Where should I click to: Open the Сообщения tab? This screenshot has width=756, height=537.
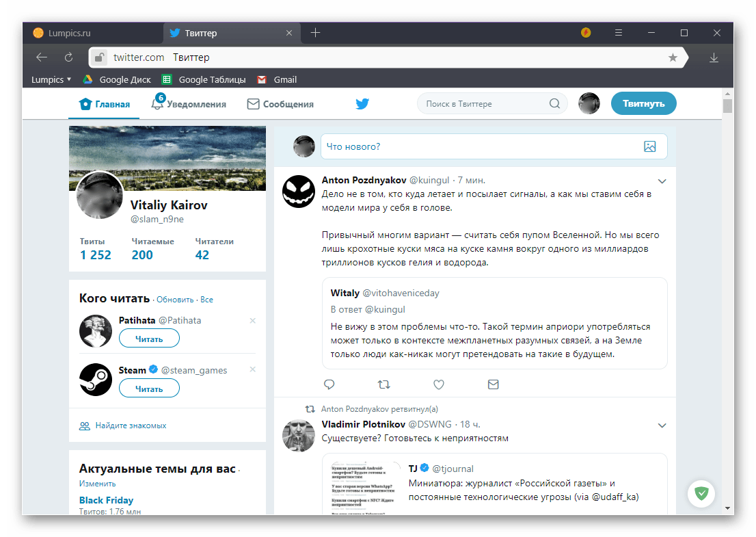coord(280,103)
